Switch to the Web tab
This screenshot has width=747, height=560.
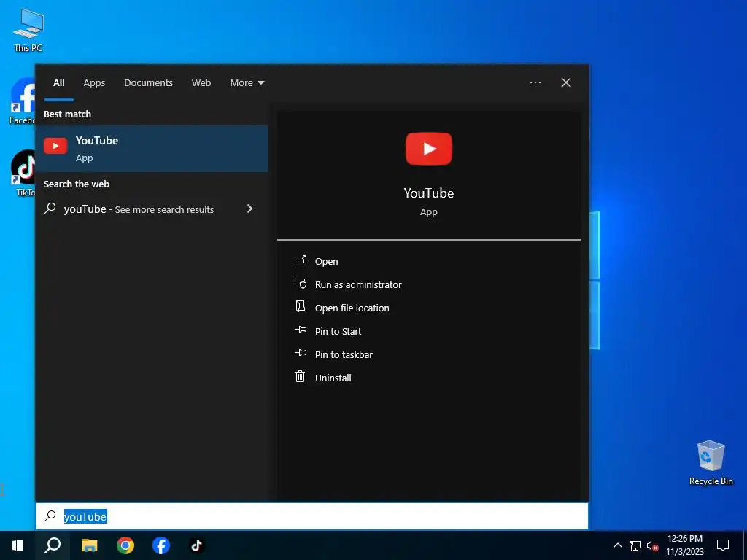coord(201,83)
